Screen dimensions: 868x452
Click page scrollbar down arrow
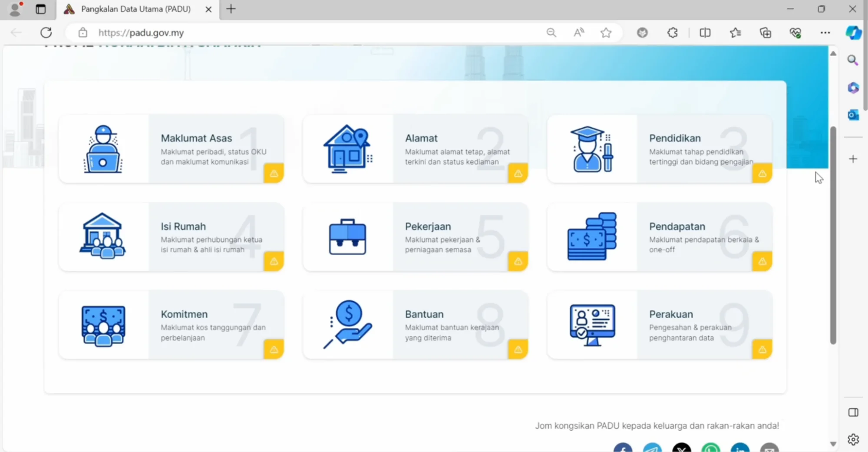[x=833, y=444]
